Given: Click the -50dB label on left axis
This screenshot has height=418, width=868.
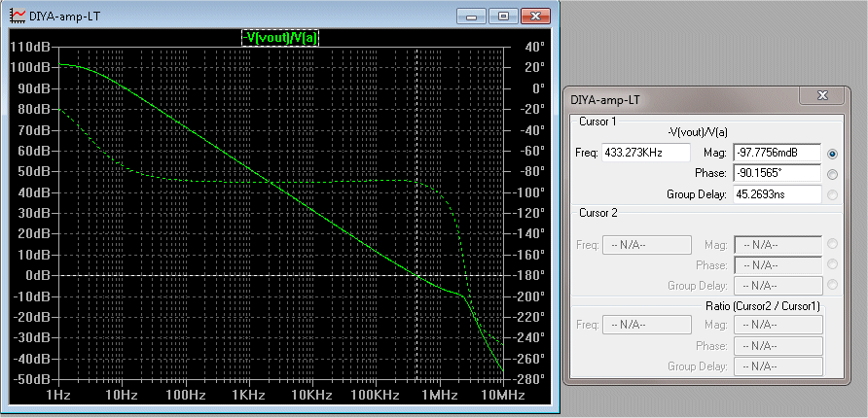Looking at the screenshot, I should coord(31,380).
